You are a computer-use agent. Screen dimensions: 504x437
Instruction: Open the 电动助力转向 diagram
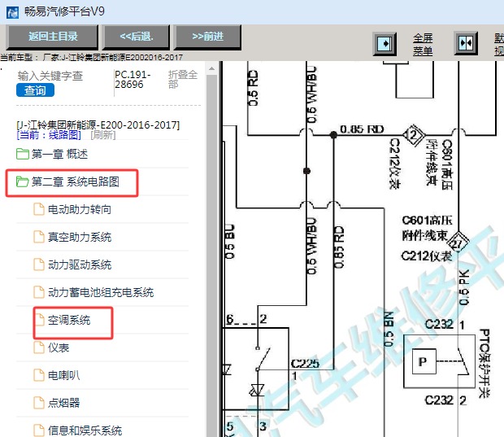[x=80, y=209]
